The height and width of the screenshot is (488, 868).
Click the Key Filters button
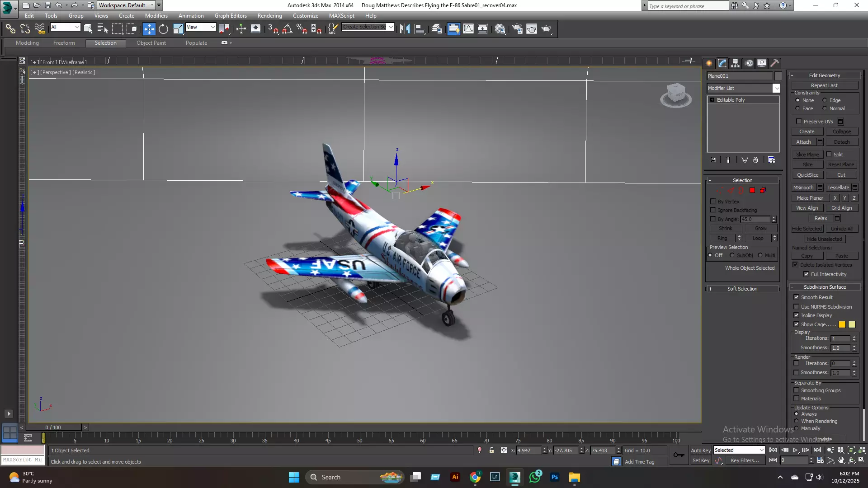coord(745,460)
